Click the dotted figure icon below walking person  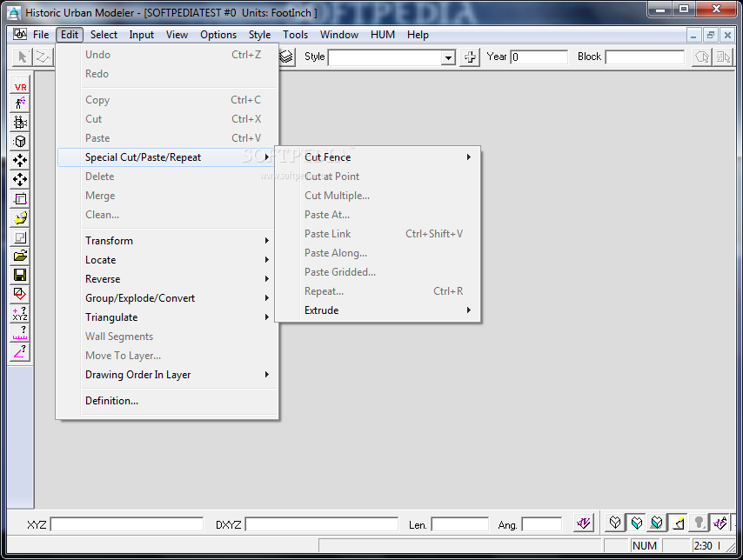20,123
